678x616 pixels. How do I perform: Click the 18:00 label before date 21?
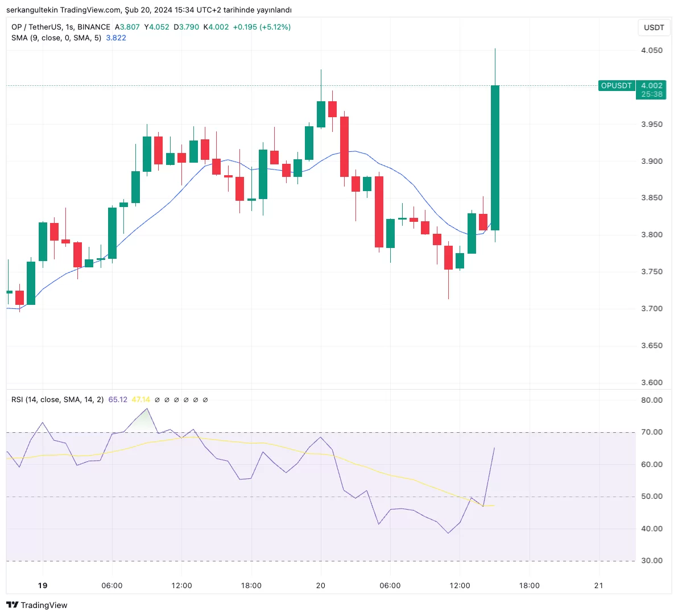click(x=529, y=585)
